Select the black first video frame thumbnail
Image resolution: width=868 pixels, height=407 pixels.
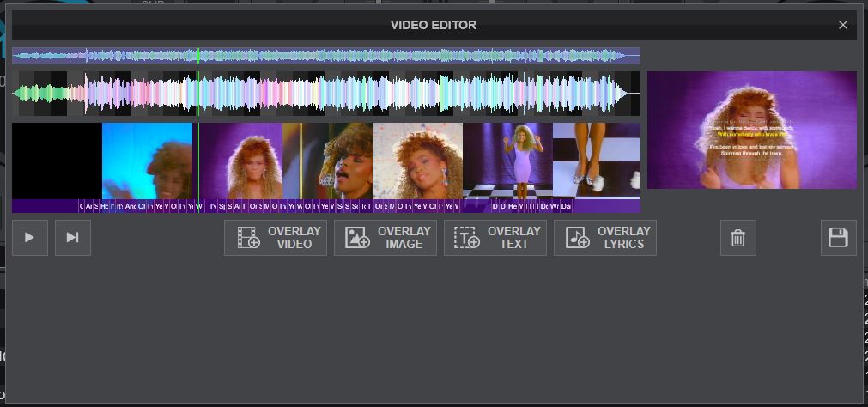pyautogui.click(x=57, y=161)
